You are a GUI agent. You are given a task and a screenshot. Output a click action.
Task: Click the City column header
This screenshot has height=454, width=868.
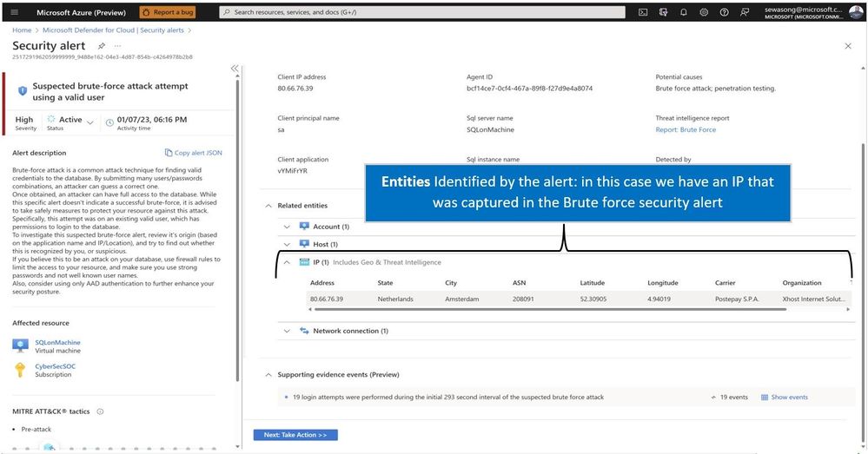[x=451, y=283]
